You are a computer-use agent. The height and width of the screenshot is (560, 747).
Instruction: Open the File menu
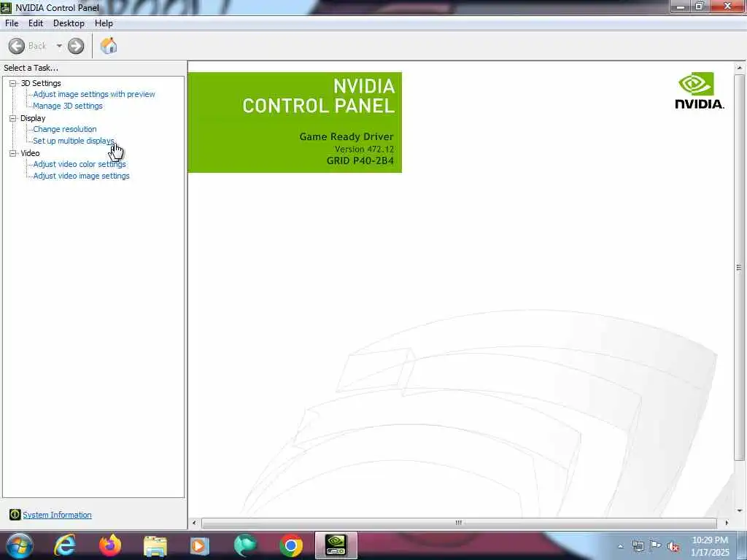point(12,23)
